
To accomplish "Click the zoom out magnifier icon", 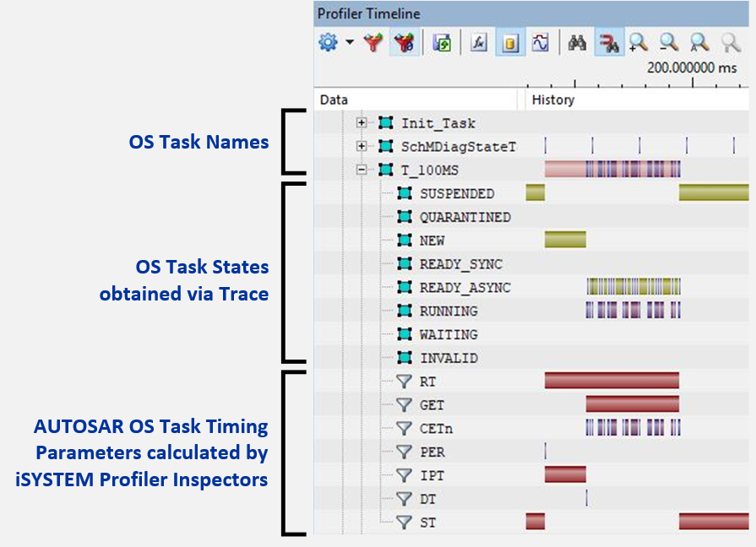I will [668, 43].
